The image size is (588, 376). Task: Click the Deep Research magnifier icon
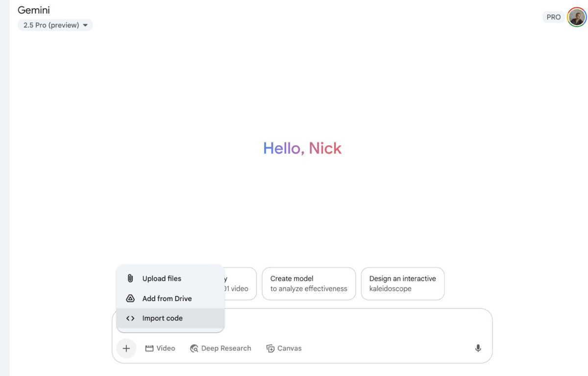(194, 349)
